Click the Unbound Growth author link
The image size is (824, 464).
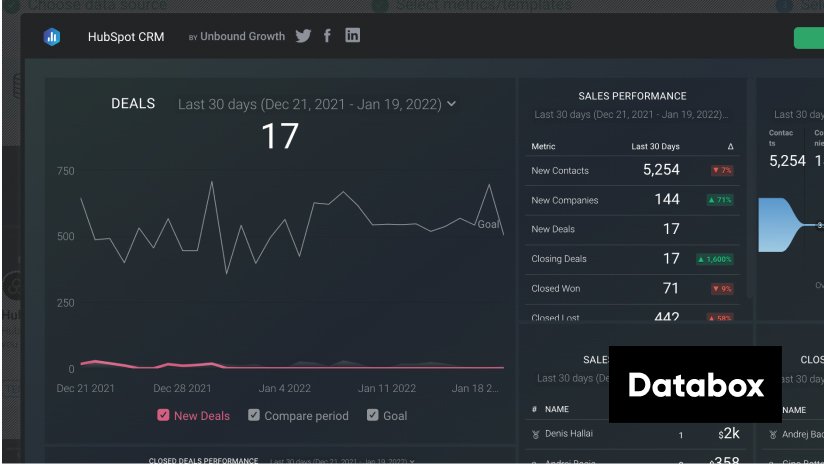242,36
